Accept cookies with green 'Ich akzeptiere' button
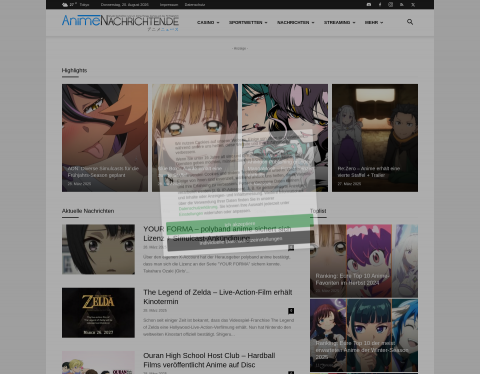This screenshot has width=480, height=374. pos(240,224)
